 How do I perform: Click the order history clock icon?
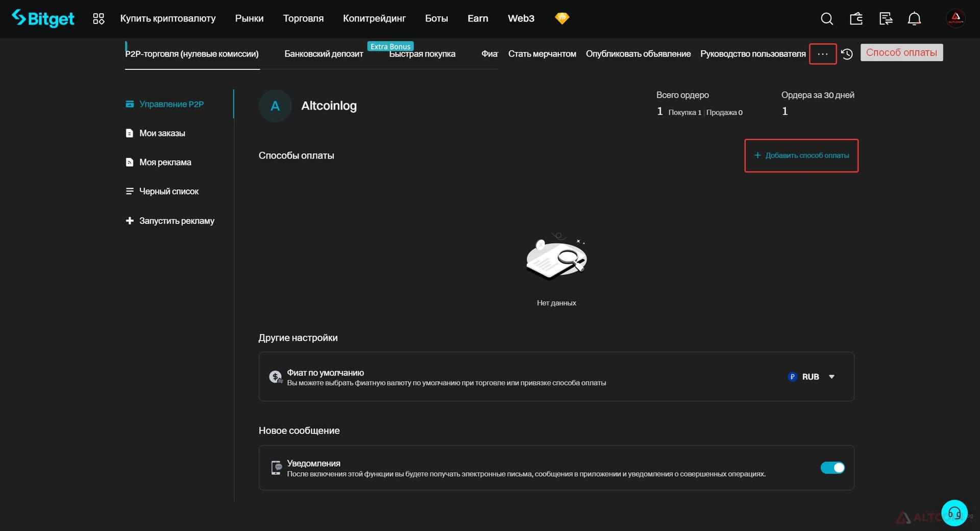pyautogui.click(x=847, y=54)
